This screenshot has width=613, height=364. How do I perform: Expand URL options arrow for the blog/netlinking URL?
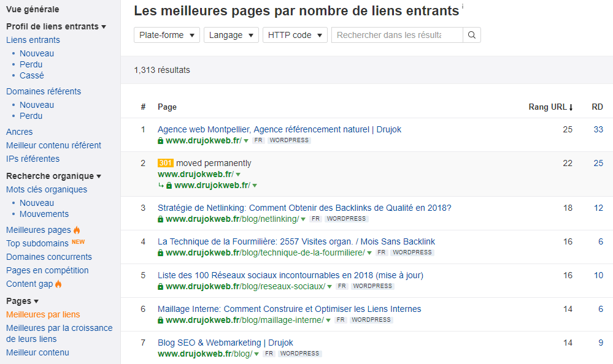tap(303, 219)
